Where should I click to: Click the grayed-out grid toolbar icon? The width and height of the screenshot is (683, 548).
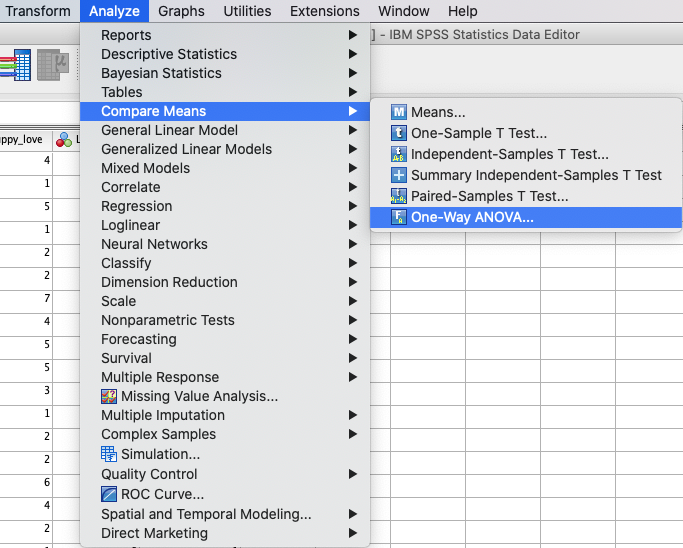click(53, 65)
